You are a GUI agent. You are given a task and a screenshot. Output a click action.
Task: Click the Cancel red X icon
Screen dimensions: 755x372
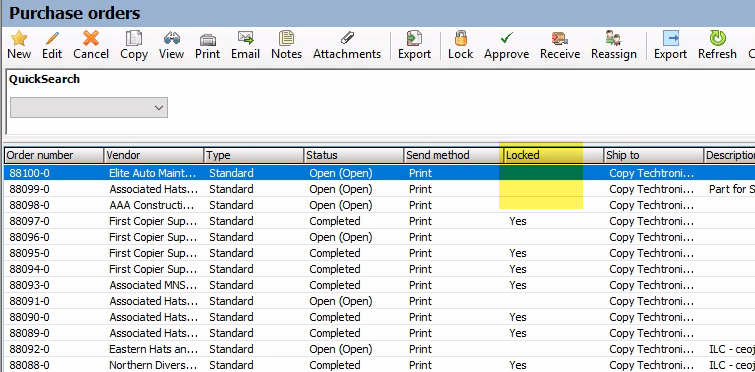click(x=91, y=38)
